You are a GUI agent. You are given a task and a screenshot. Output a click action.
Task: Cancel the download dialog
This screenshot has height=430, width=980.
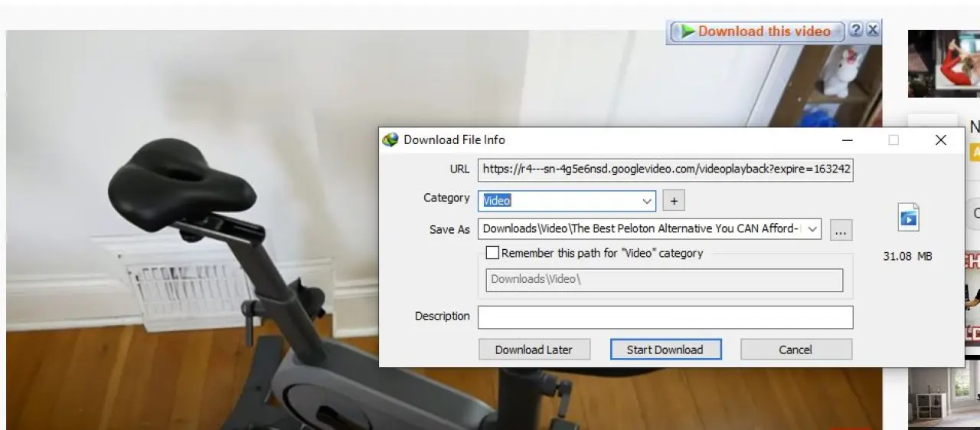[x=795, y=350]
